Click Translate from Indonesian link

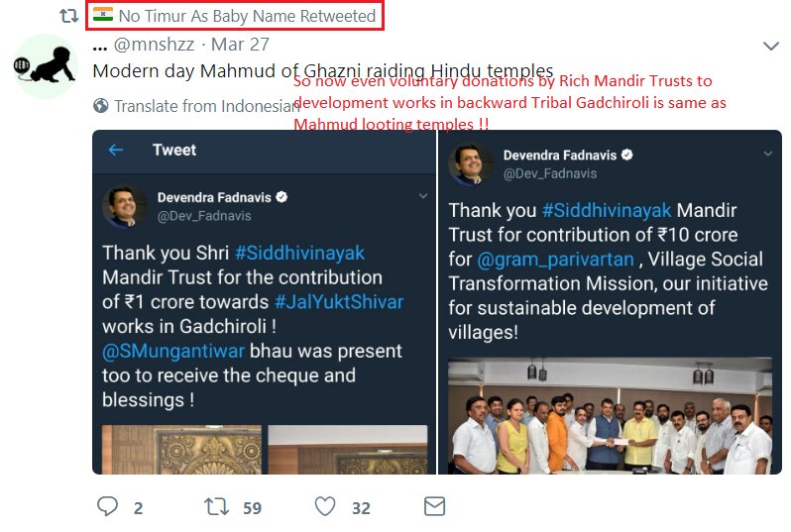pos(207,106)
